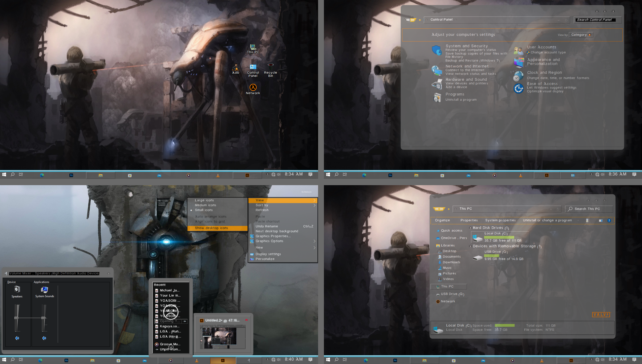Click the Speakers device icon in Volume Mixer

click(x=17, y=289)
